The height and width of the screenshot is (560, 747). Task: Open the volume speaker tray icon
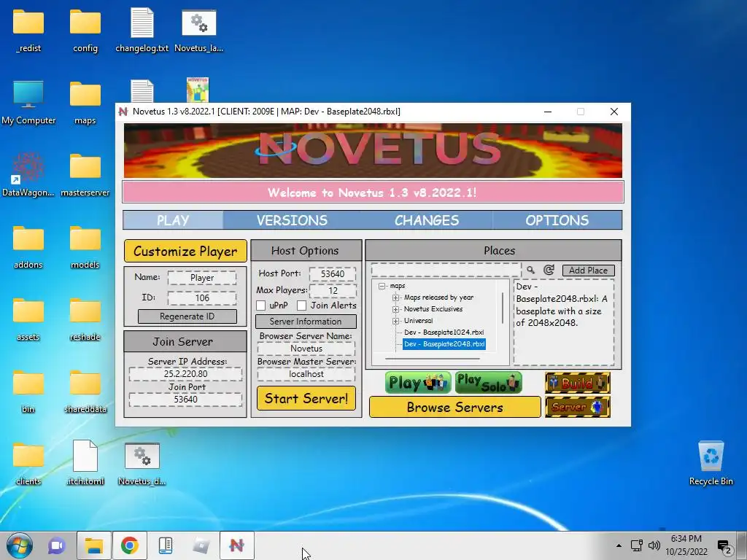tap(654, 545)
